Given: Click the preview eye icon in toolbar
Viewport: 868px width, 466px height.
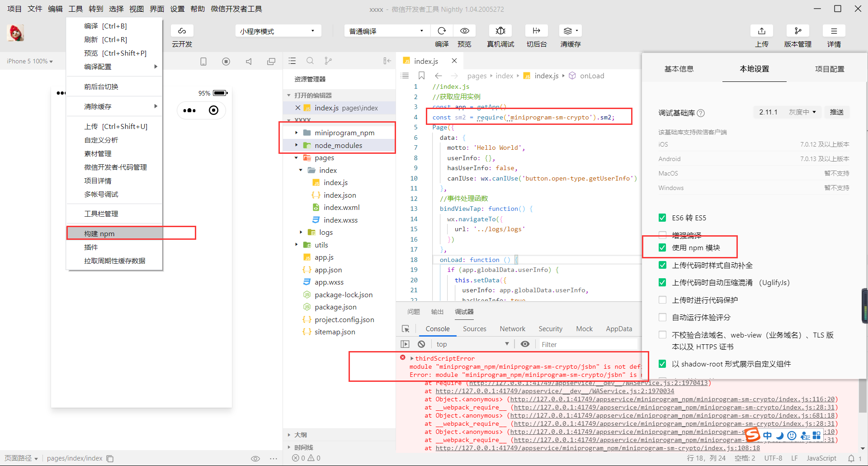Looking at the screenshot, I should pos(464,31).
